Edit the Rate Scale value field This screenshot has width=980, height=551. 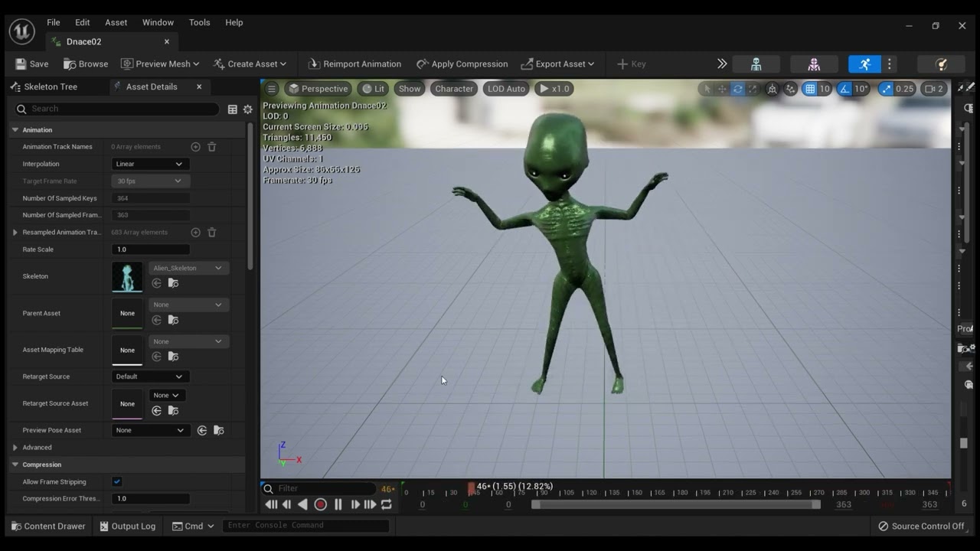coord(151,249)
